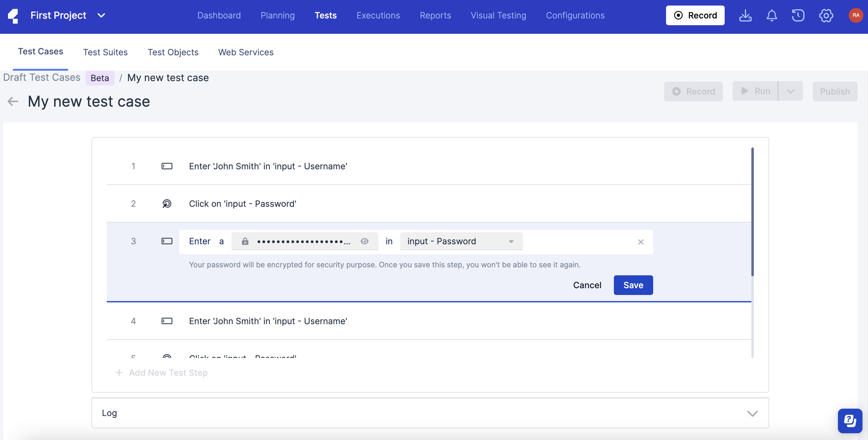Click the input-field icon of step 1

tap(167, 166)
